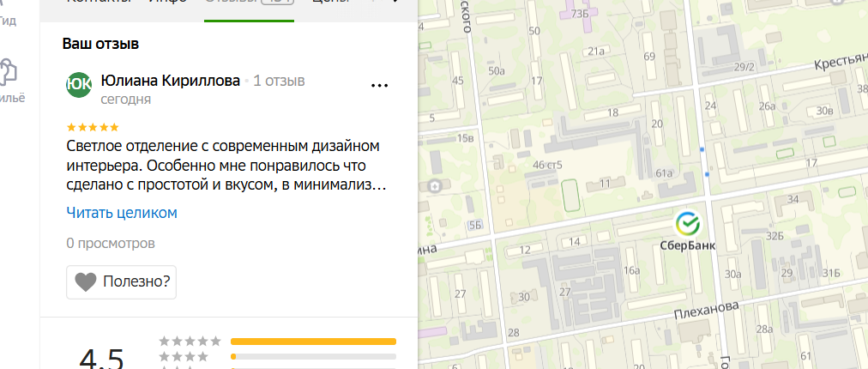Image resolution: width=868 pixels, height=369 pixels.
Task: Select the five-star rating distribution bar
Action: coord(313,342)
